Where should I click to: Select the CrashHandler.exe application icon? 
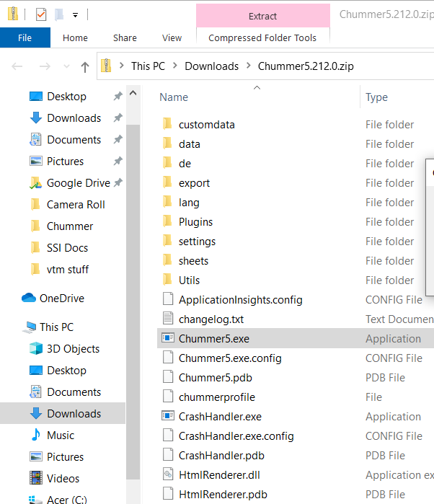pyautogui.click(x=168, y=415)
